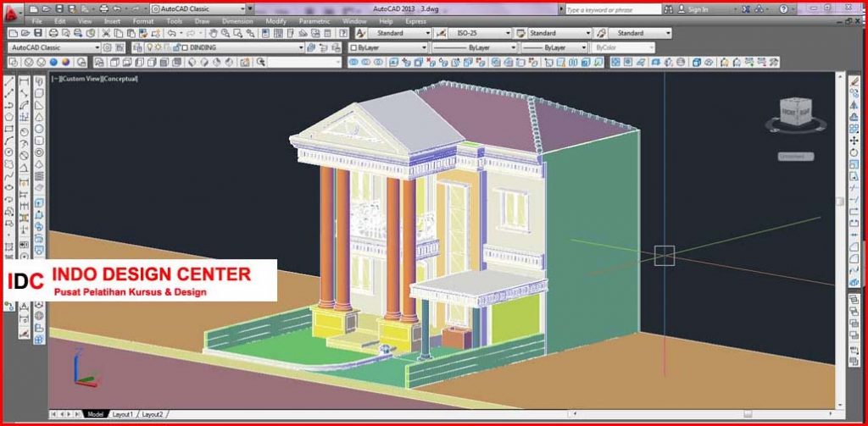Select the Circle draw tool
868x426 pixels.
tap(8, 152)
